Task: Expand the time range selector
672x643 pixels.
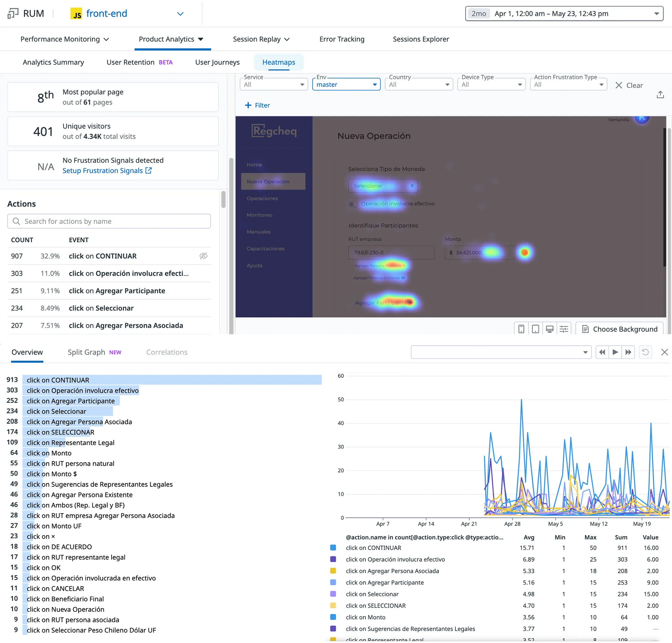Action: point(656,14)
